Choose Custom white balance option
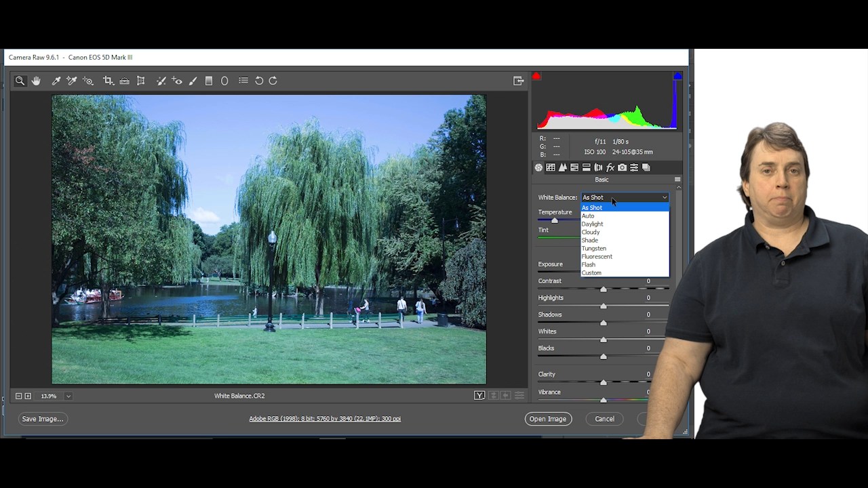The height and width of the screenshot is (488, 868). click(625, 272)
